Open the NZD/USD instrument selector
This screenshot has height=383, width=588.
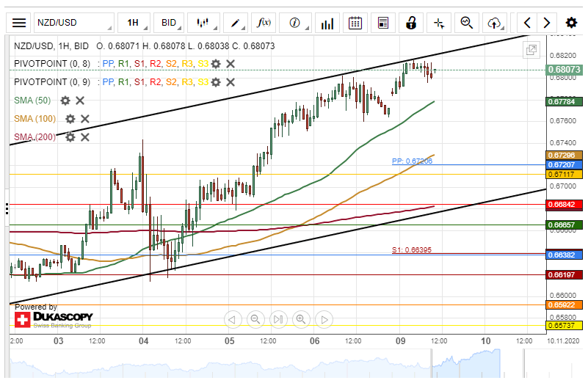(x=74, y=23)
